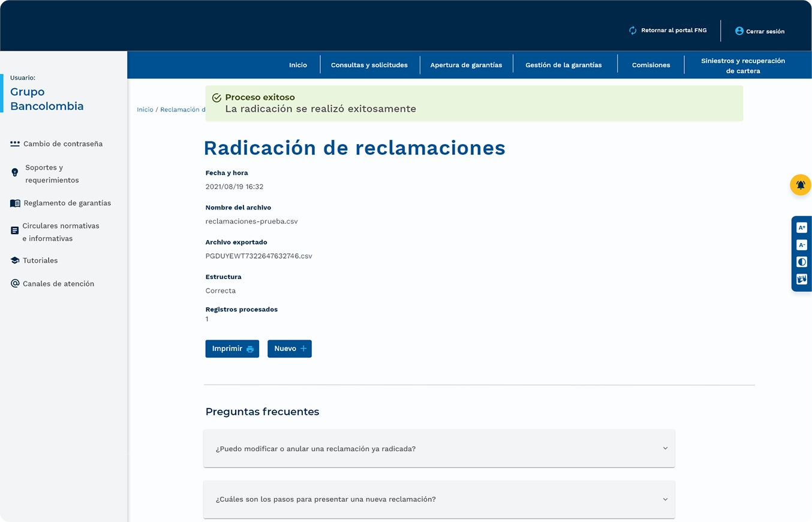Toggle high contrast mode icon

[x=802, y=262]
